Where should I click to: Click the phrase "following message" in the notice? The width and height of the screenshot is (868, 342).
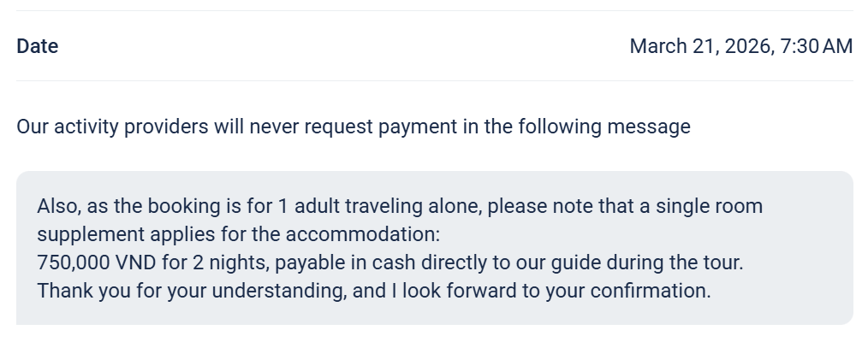tap(616, 127)
